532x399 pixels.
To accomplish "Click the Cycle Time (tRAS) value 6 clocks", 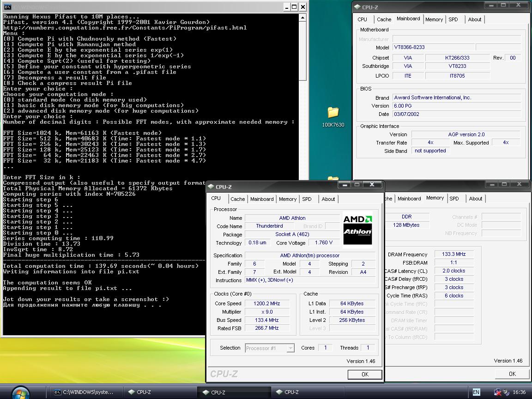I will tap(453, 296).
